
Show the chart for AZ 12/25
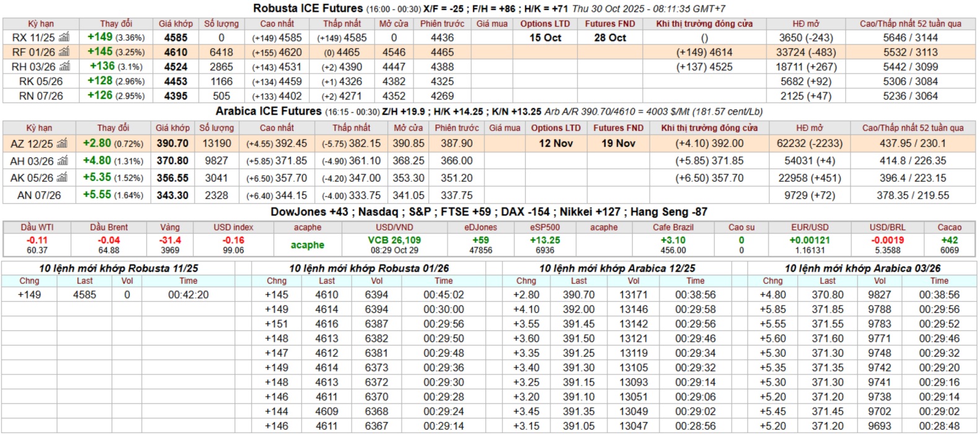62,144
